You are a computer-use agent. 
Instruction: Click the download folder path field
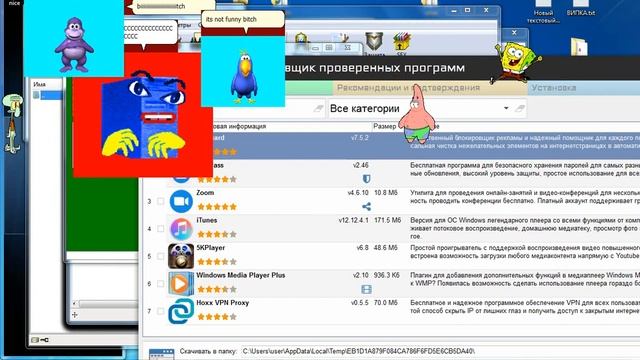(x=440, y=351)
